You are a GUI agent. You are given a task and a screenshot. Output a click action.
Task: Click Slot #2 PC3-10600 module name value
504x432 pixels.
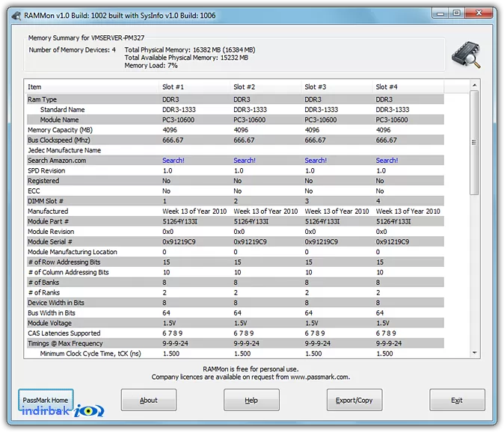[x=250, y=120]
